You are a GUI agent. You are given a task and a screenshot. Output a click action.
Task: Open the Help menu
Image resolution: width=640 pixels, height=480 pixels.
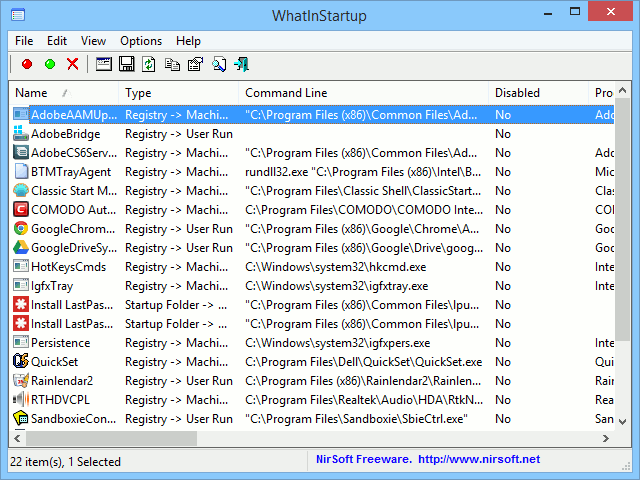point(188,41)
